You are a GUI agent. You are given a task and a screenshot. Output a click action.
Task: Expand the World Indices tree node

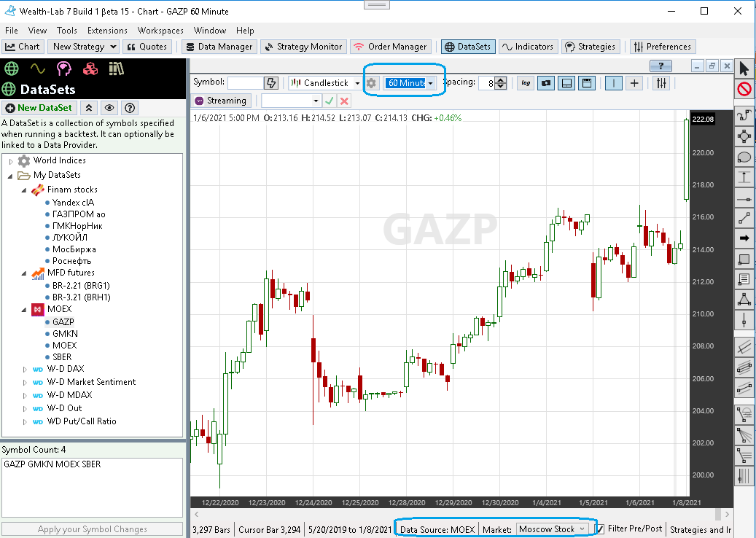[x=11, y=161]
